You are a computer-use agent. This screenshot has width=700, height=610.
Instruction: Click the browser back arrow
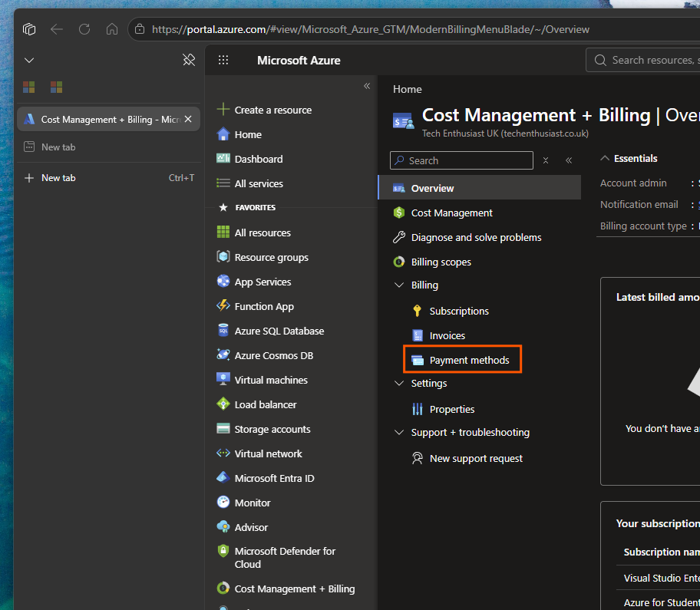[57, 29]
